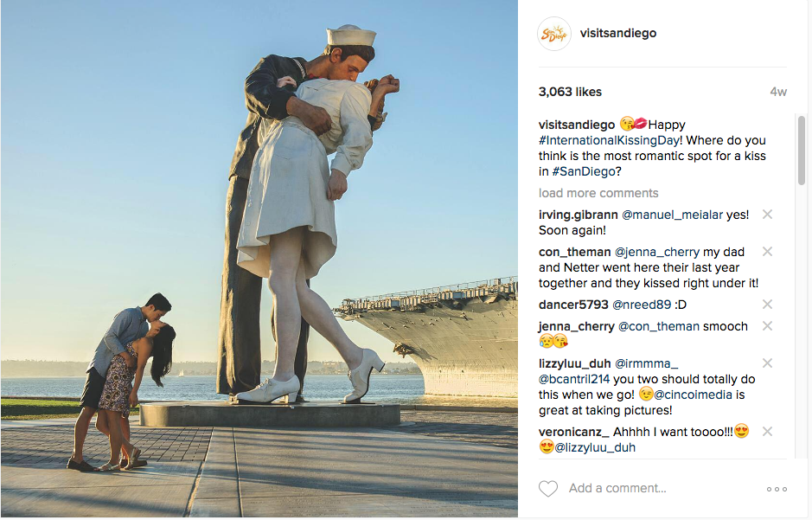This screenshot has height=520, width=812.
Task: Click the heart like icon
Action: point(548,488)
